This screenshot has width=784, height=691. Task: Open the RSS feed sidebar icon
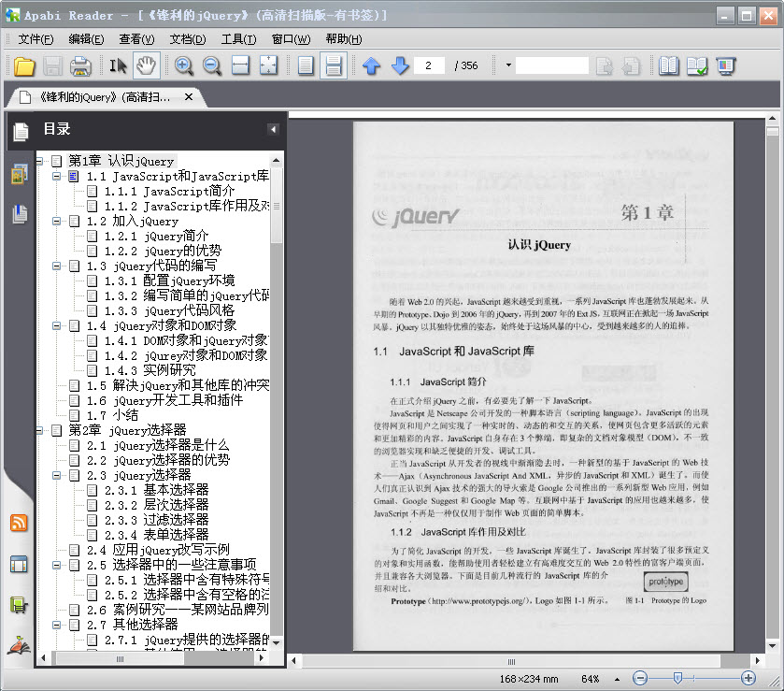[19, 523]
